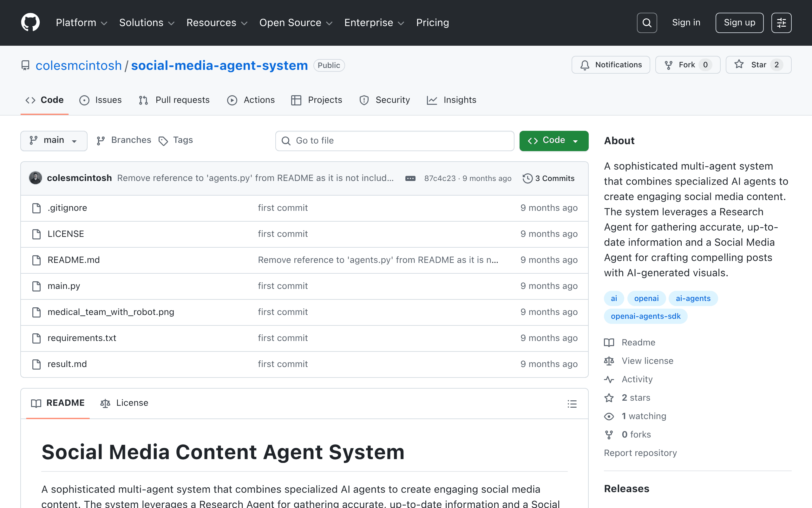Expand the Platform menu
The image size is (812, 508).
(x=82, y=23)
